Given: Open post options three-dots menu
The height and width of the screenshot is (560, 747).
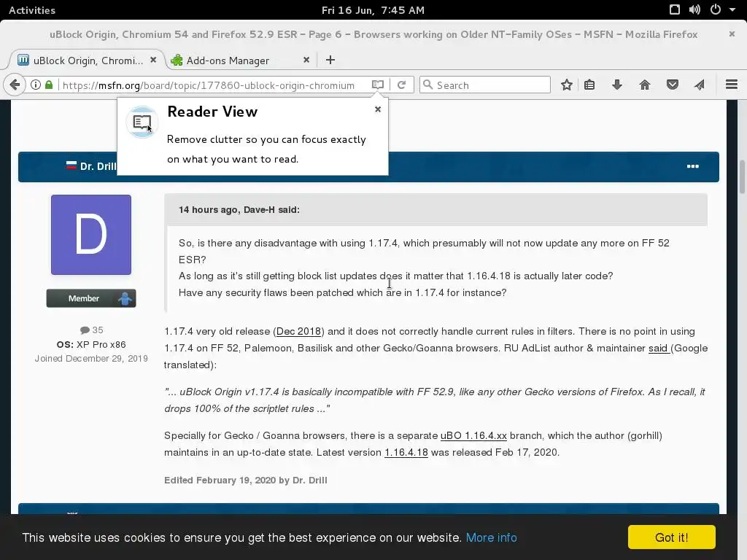Looking at the screenshot, I should (693, 166).
